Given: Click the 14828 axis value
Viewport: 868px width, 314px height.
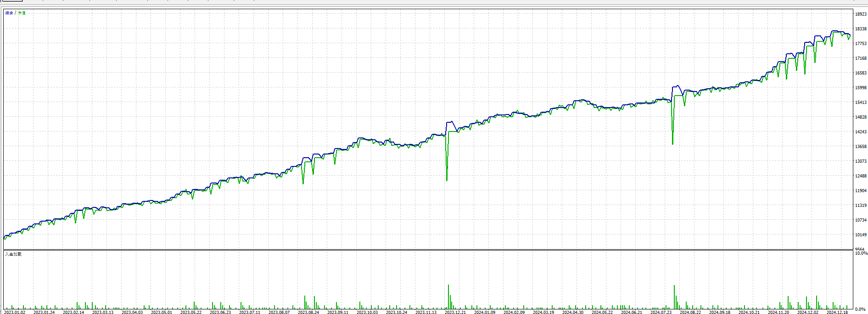Looking at the screenshot, I should click(861, 117).
